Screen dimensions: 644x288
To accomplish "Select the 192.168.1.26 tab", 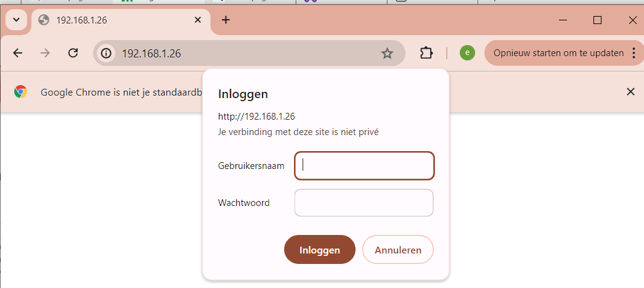I will pos(111,20).
